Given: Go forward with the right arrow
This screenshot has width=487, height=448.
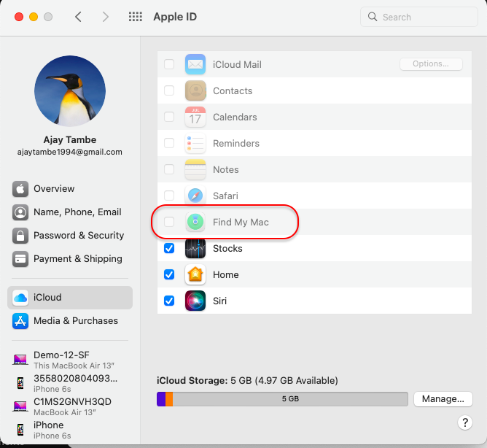Looking at the screenshot, I should click(106, 17).
